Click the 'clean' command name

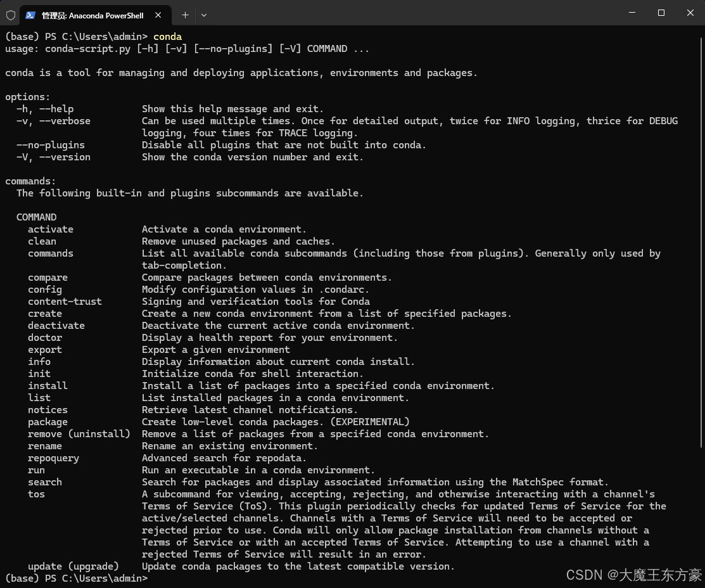click(42, 241)
